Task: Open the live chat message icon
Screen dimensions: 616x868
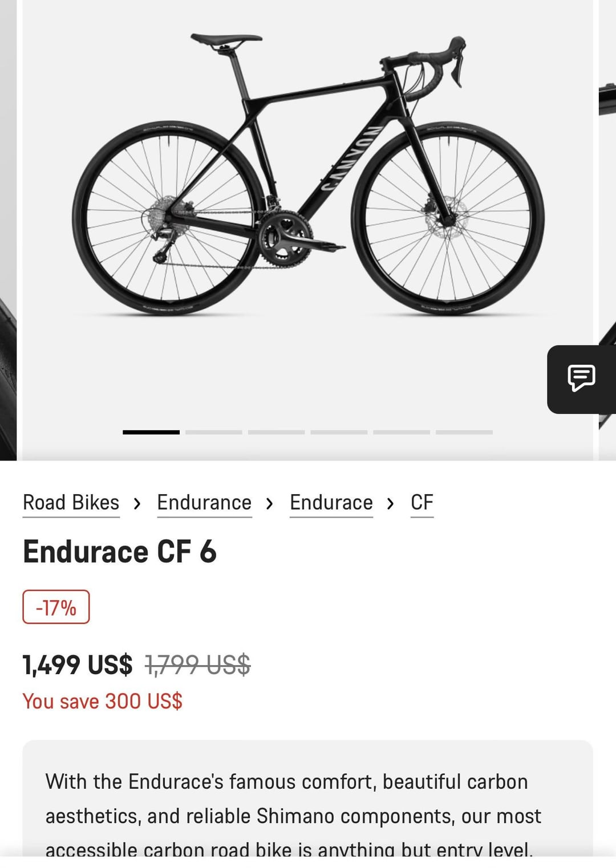Action: tap(581, 378)
